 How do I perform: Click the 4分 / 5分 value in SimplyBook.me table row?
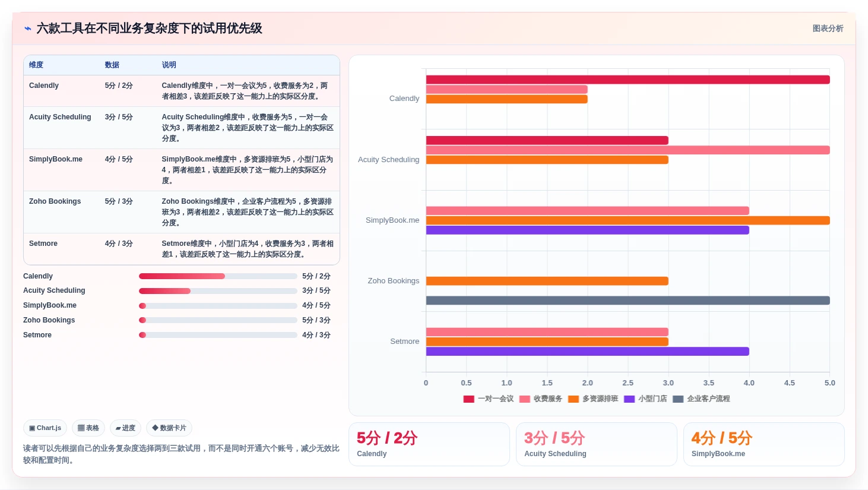pyautogui.click(x=119, y=159)
